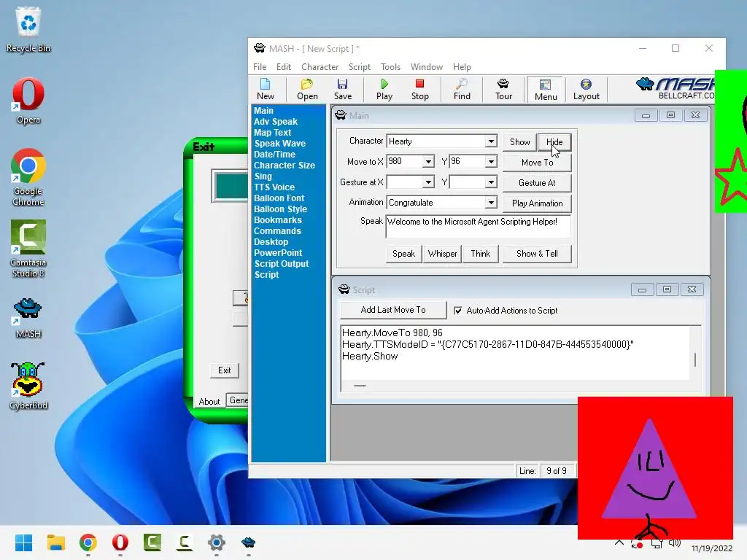
Task: Open the Tools menu
Action: [390, 66]
